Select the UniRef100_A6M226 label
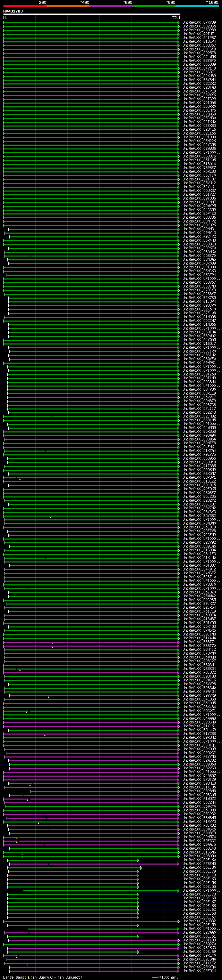Image resolution: width=222 pixels, height=980 pixels. (x=199, y=141)
